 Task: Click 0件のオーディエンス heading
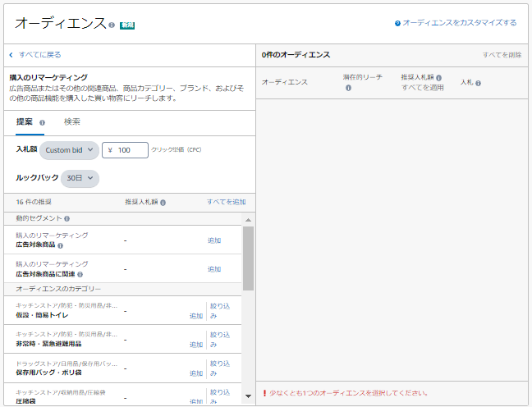296,55
